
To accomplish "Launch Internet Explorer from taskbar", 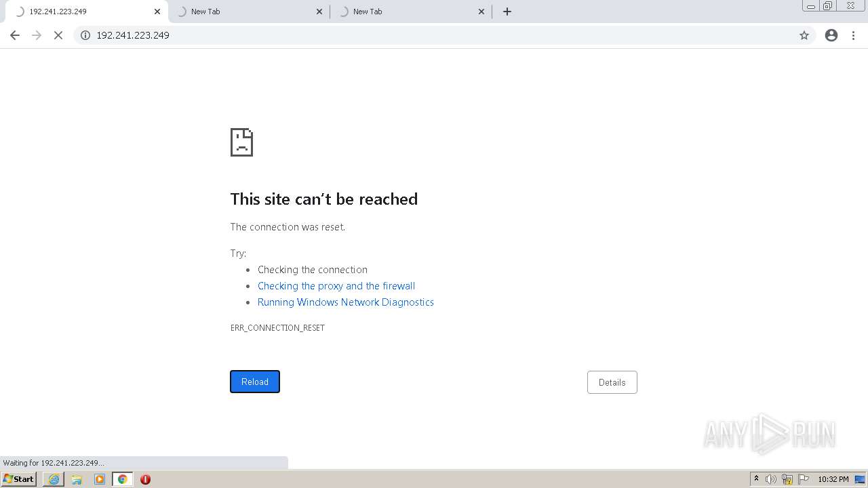I will [54, 479].
